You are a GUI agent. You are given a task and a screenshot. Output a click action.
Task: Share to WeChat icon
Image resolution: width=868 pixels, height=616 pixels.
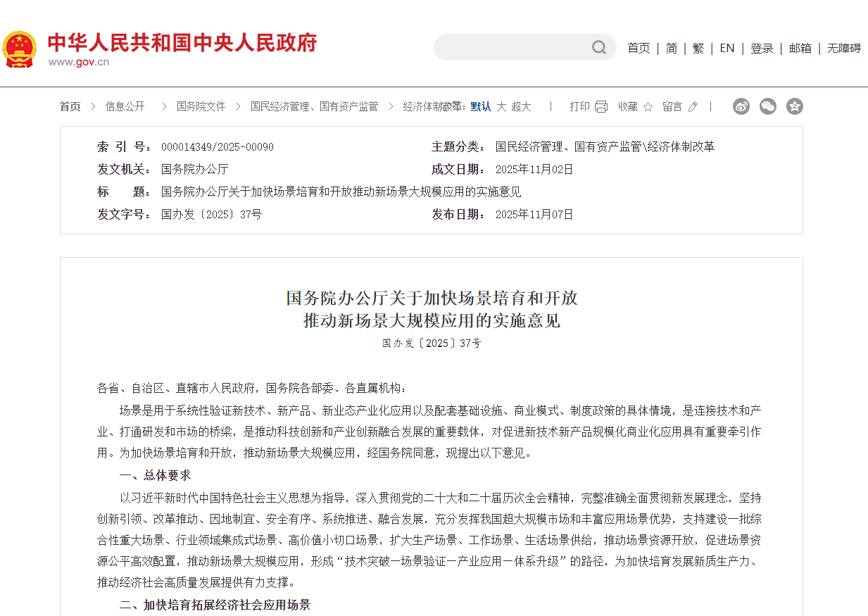(x=768, y=106)
